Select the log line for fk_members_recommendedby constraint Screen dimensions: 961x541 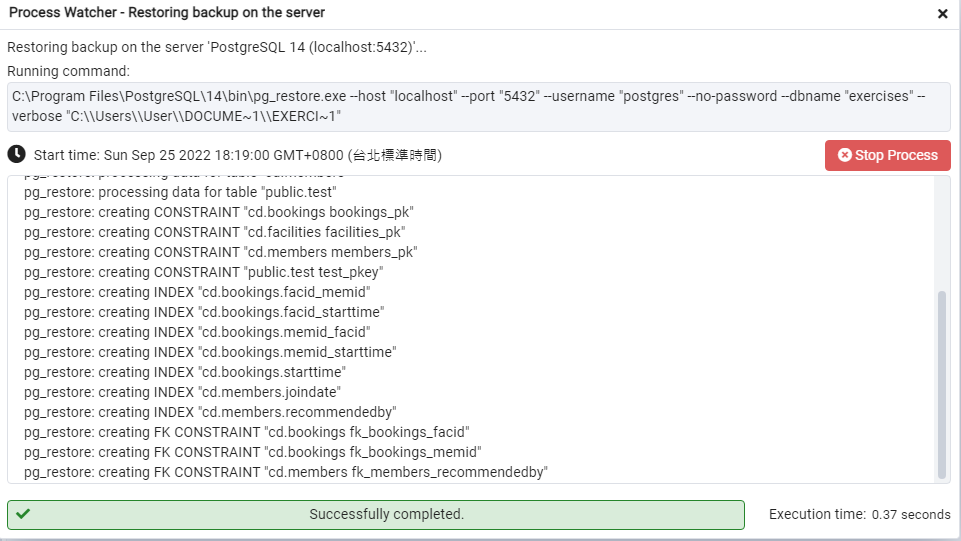click(x=286, y=472)
